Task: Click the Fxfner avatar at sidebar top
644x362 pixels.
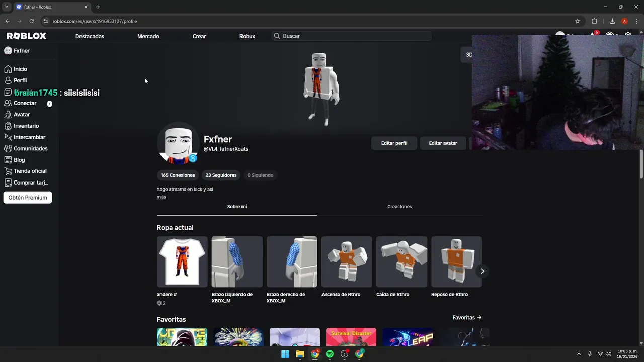Action: click(8, 51)
